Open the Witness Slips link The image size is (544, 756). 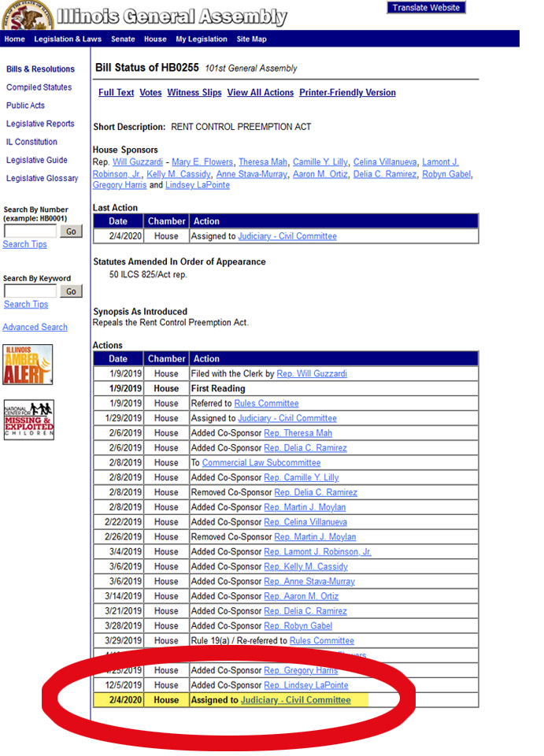(194, 93)
